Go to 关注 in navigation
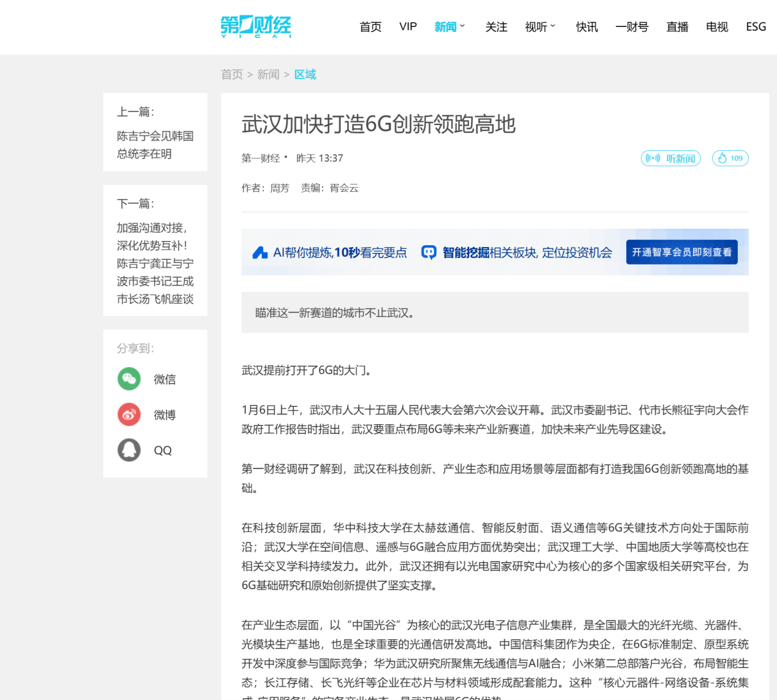777x700 pixels. [x=496, y=27]
